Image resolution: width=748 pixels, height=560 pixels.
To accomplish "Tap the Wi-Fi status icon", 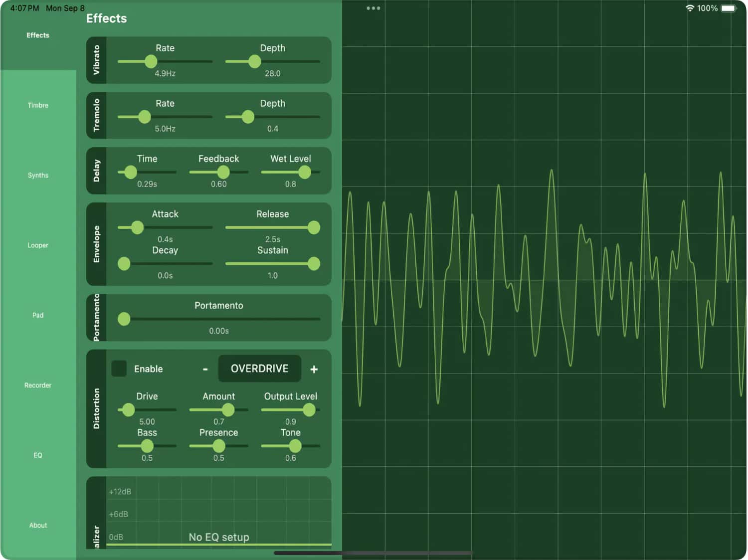I will 690,8.
